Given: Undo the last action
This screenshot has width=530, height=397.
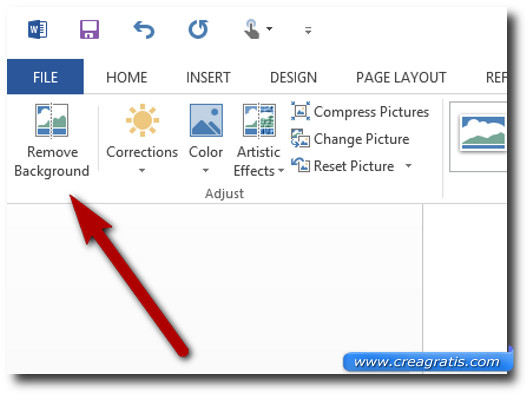Looking at the screenshot, I should [x=144, y=30].
